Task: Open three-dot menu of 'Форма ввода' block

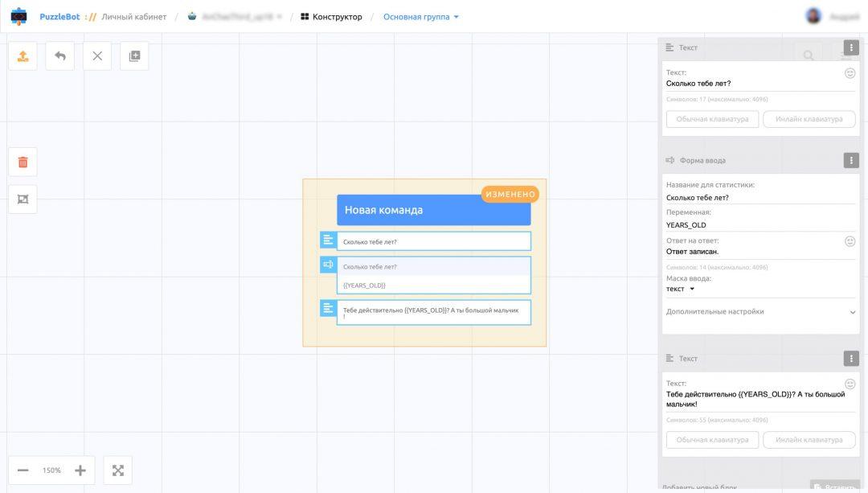Action: 851,161
